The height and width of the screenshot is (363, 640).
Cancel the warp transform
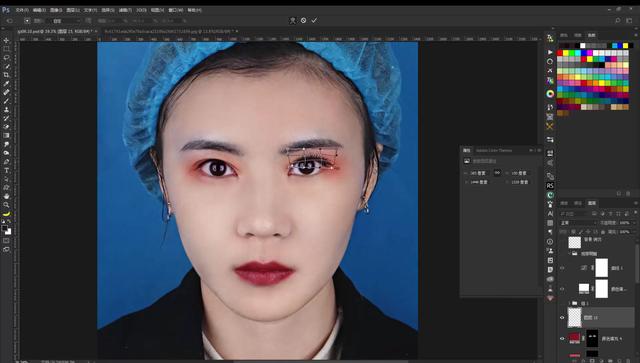point(303,20)
